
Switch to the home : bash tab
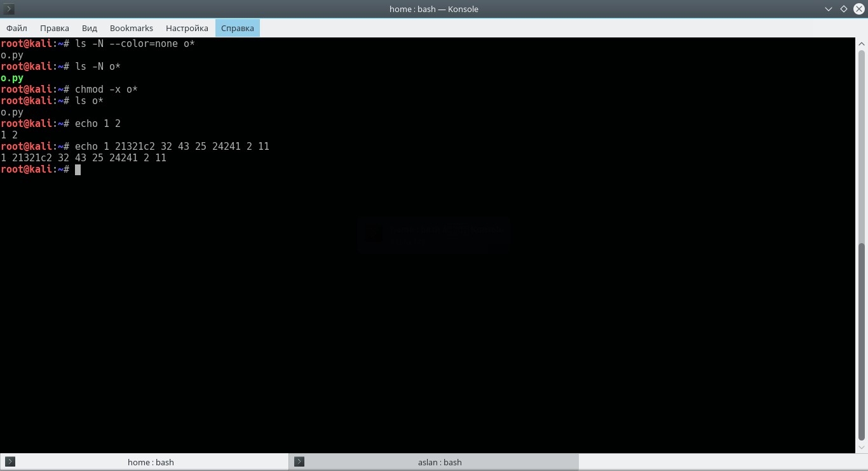[x=145, y=462]
